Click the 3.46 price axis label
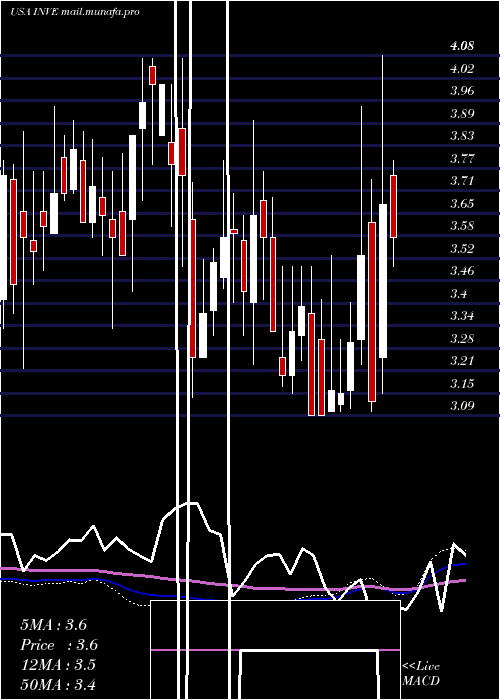The image size is (500, 700). click(x=462, y=271)
